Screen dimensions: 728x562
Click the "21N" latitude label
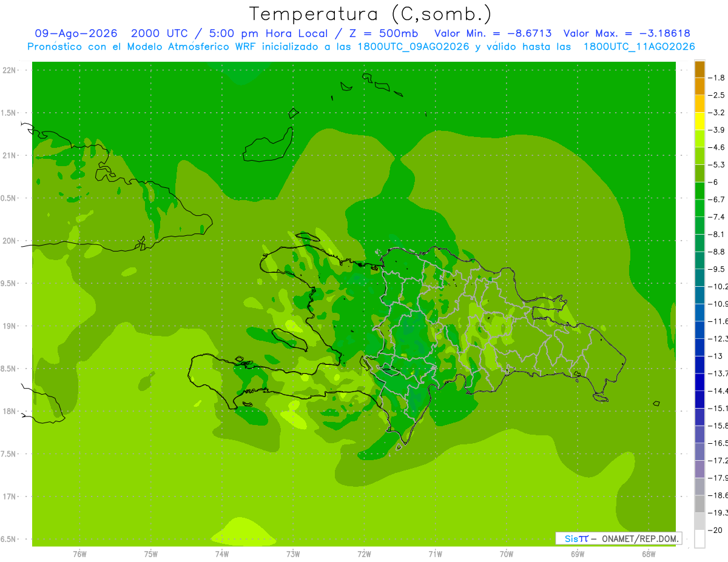pos(9,155)
